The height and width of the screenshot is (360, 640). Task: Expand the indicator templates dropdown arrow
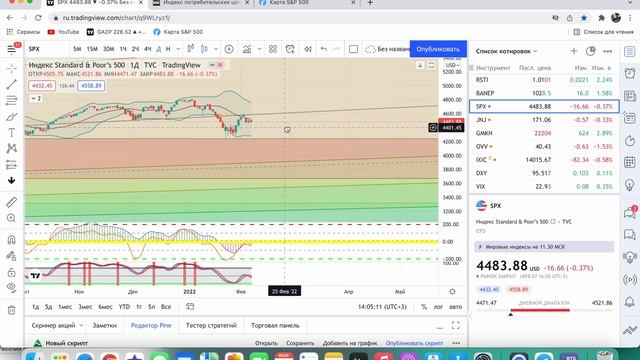point(259,49)
